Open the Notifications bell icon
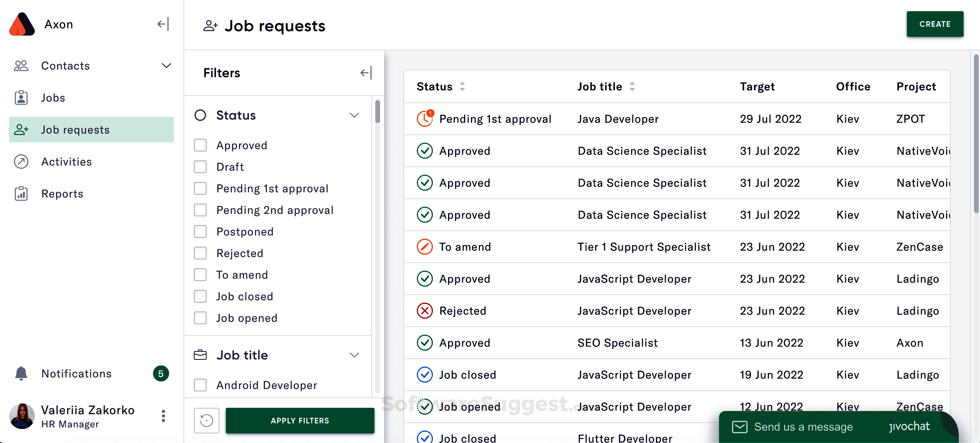The image size is (980, 443). point(21,373)
